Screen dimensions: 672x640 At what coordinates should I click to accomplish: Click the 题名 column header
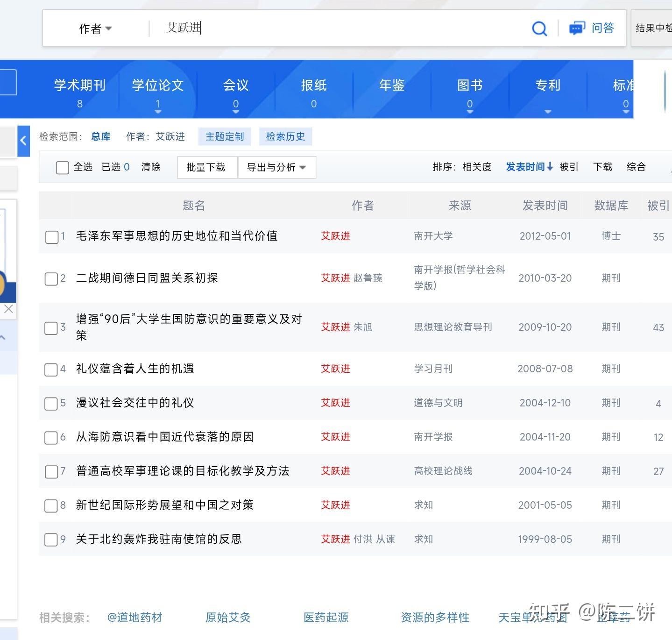pyautogui.click(x=194, y=206)
